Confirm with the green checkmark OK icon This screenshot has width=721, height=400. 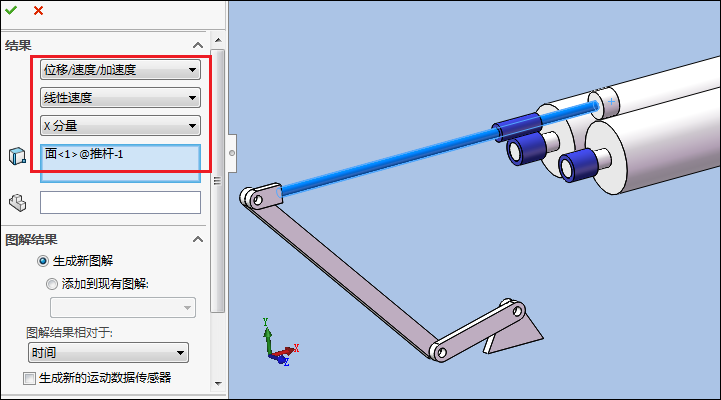pos(11,10)
